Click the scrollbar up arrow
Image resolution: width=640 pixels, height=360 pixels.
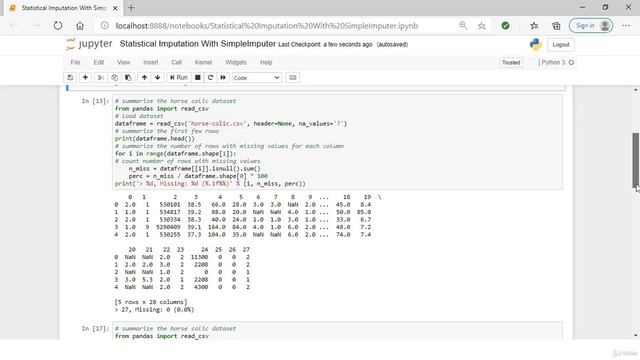636,89
